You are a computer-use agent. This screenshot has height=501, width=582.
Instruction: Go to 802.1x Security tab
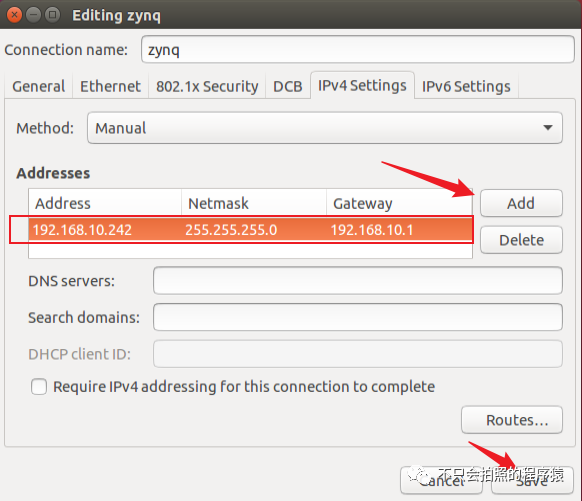207,86
